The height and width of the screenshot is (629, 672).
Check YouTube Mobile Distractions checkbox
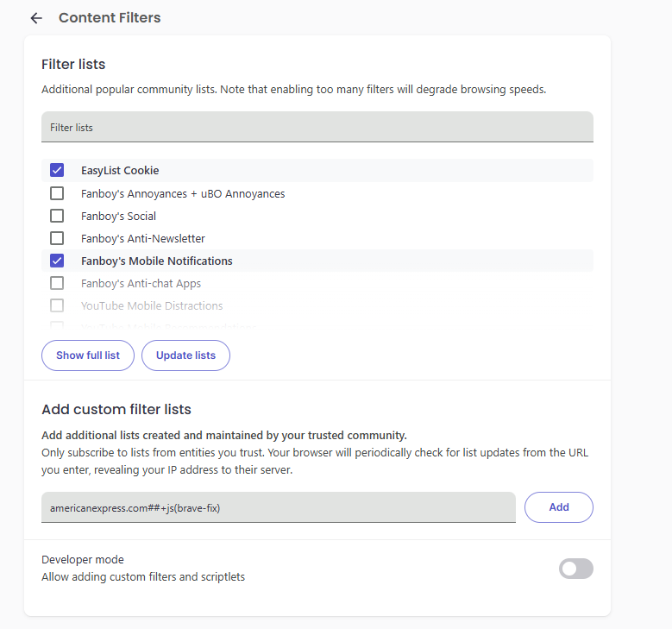click(57, 305)
